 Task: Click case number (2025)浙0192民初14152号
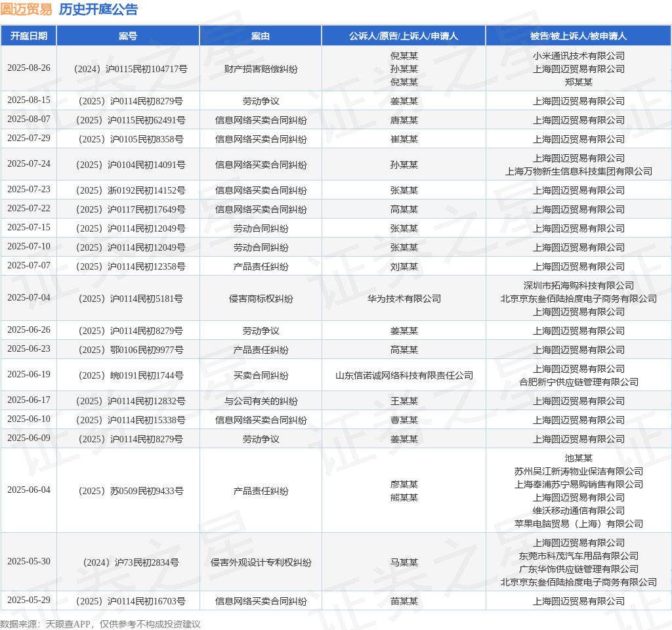[131, 190]
